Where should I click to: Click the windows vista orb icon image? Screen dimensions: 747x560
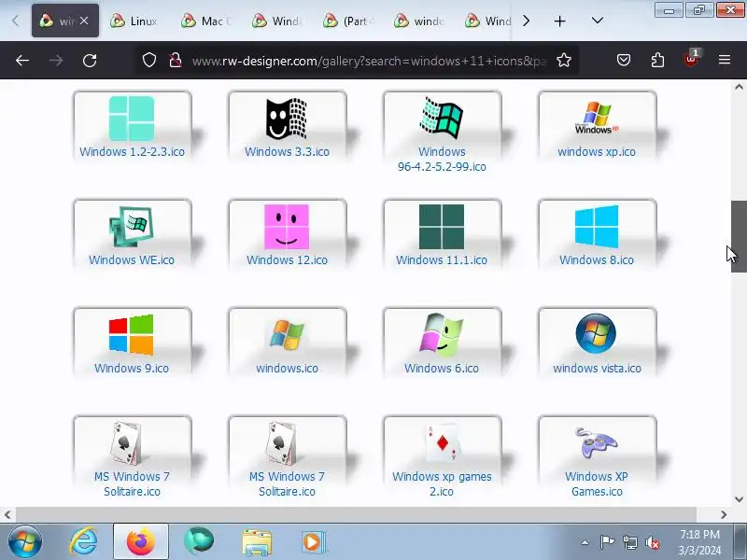tap(596, 333)
